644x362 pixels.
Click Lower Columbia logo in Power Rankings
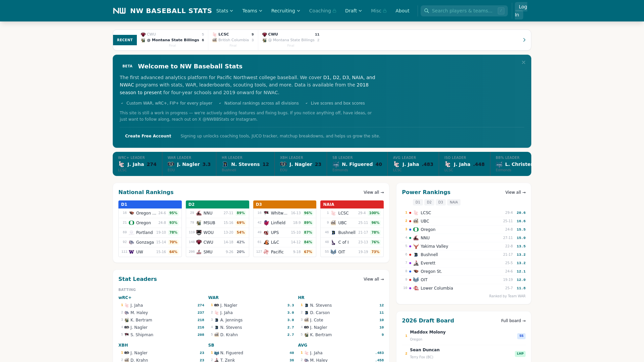(416, 288)
